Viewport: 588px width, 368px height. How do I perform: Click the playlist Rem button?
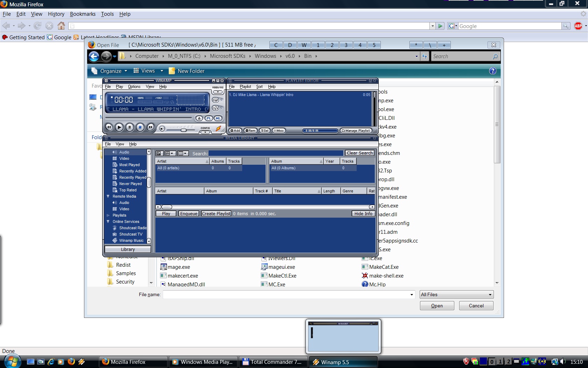[x=251, y=131]
